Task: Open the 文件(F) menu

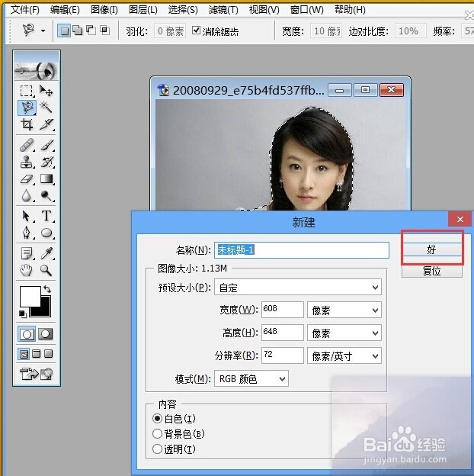Action: point(25,10)
